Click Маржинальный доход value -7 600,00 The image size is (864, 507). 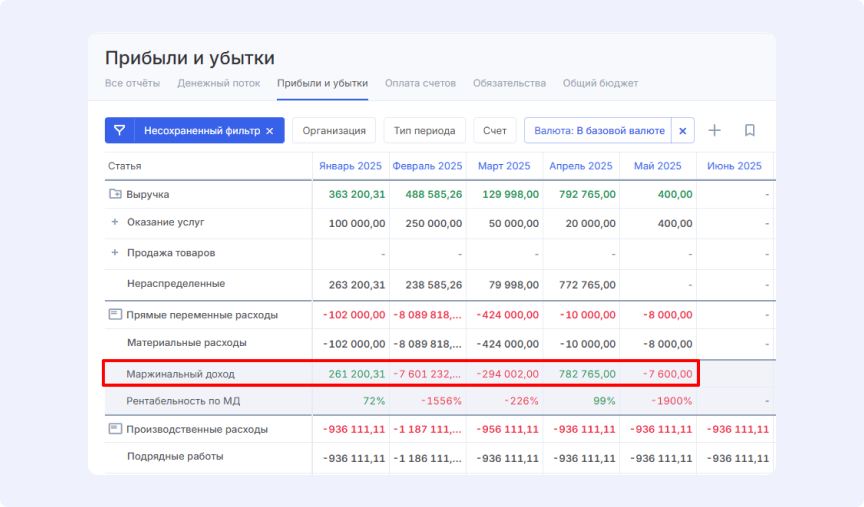tap(667, 374)
